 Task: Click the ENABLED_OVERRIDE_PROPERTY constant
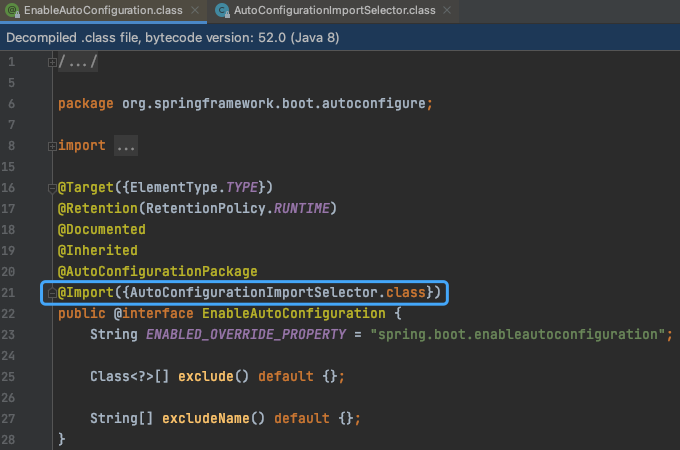tap(246, 335)
